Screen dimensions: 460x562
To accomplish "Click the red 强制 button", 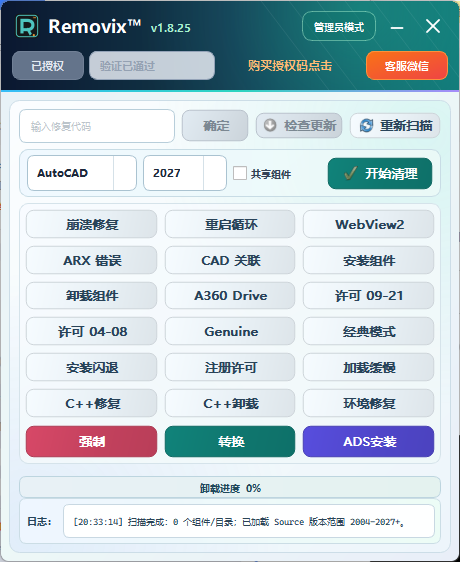I will point(91,442).
